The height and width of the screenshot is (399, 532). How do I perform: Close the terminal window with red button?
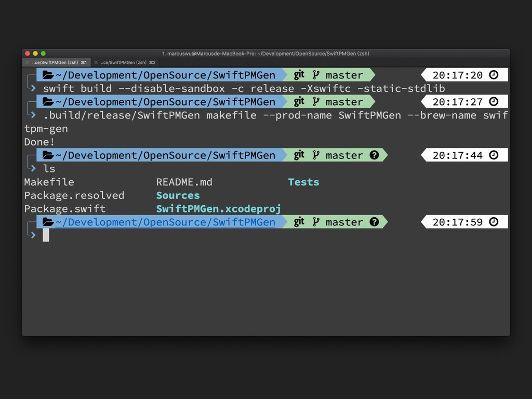pos(28,54)
